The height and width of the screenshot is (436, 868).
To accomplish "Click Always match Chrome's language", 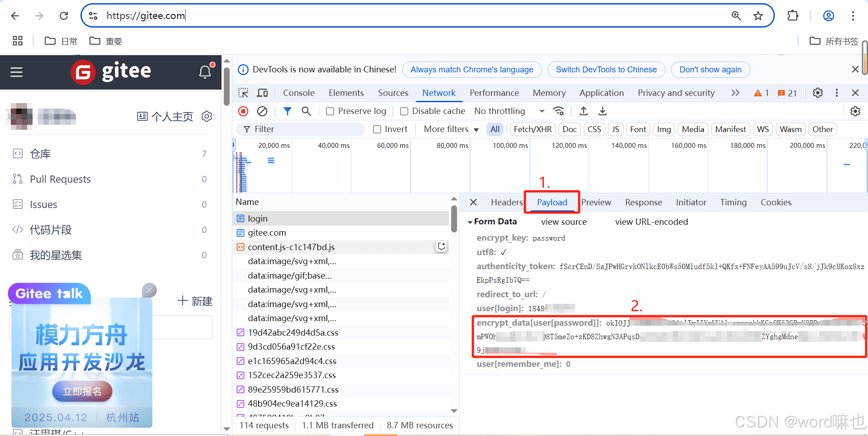I will coord(472,70).
